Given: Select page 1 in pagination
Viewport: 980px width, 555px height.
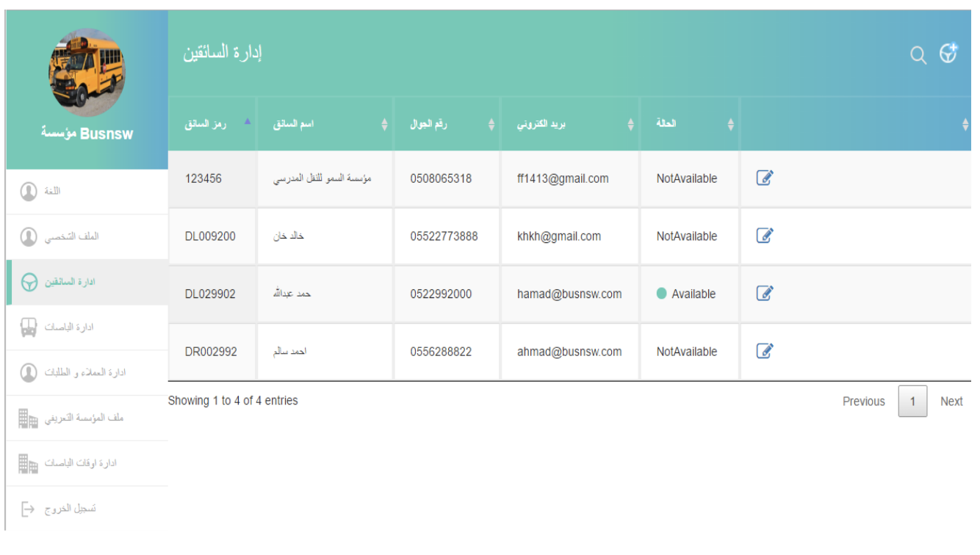Looking at the screenshot, I should point(912,402).
